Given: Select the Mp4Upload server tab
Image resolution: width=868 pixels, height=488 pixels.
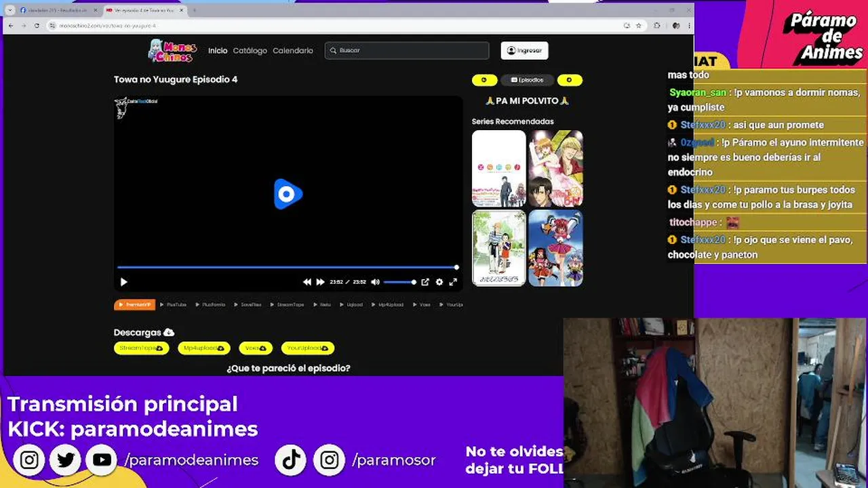Looking at the screenshot, I should [x=387, y=305].
